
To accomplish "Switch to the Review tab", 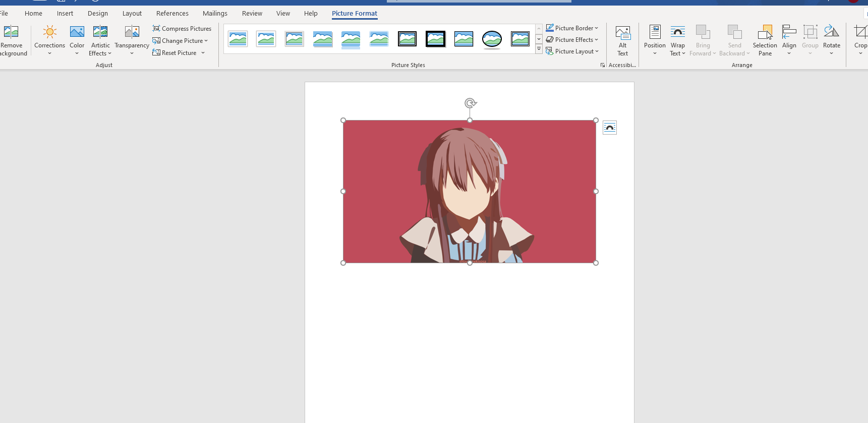I will (x=252, y=14).
